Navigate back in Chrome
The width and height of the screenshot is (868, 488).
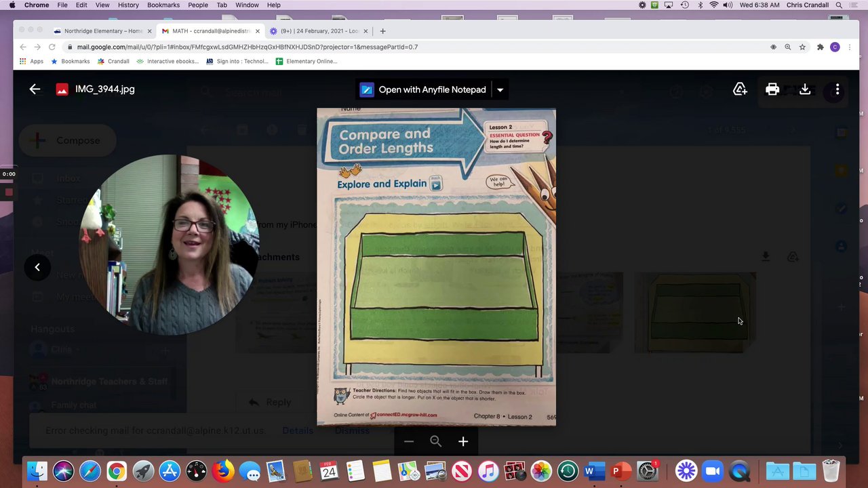pyautogui.click(x=23, y=47)
